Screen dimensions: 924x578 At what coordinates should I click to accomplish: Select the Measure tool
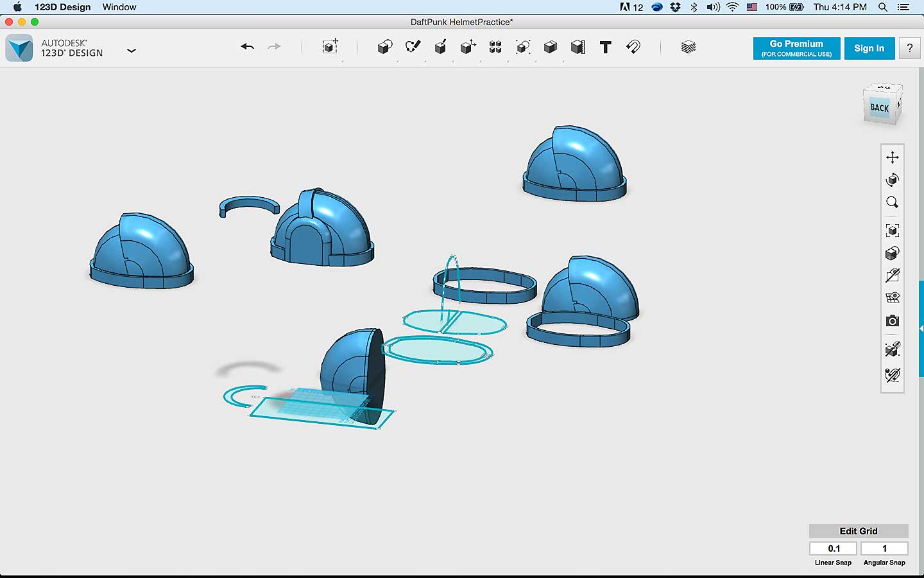click(x=577, y=47)
